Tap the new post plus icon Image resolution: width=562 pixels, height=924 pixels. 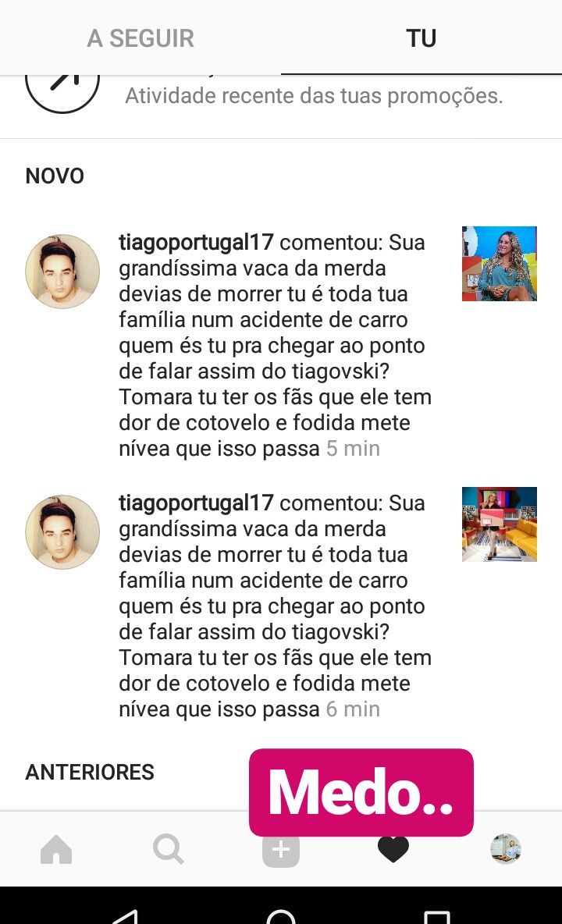280,851
